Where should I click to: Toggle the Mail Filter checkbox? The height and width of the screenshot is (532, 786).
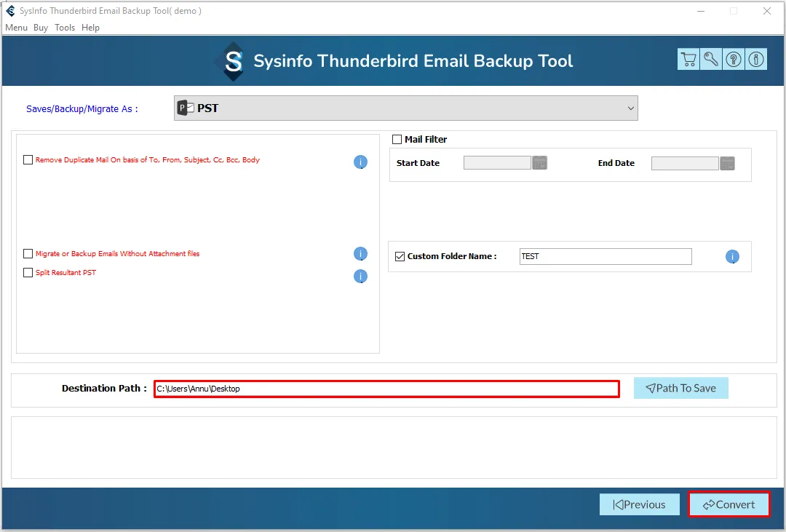[x=397, y=140]
